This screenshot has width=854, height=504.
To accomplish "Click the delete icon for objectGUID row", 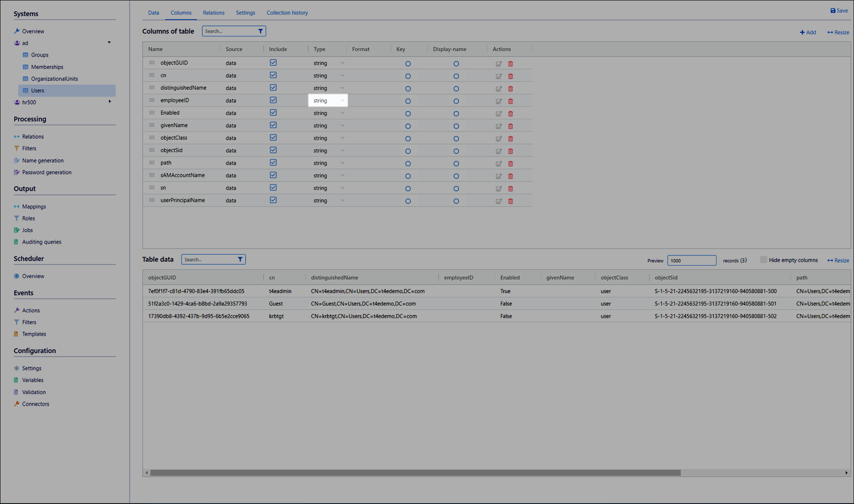I will tap(511, 64).
